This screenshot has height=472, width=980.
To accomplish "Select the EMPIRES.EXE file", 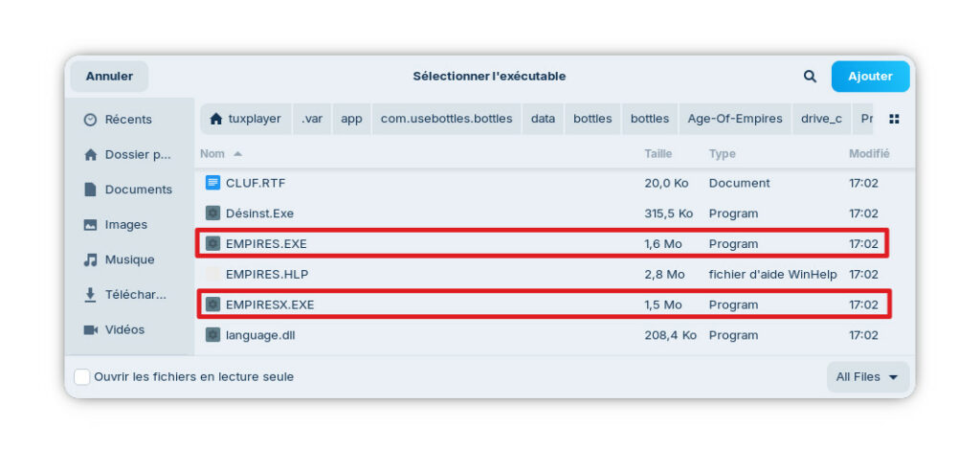I will pos(266,244).
